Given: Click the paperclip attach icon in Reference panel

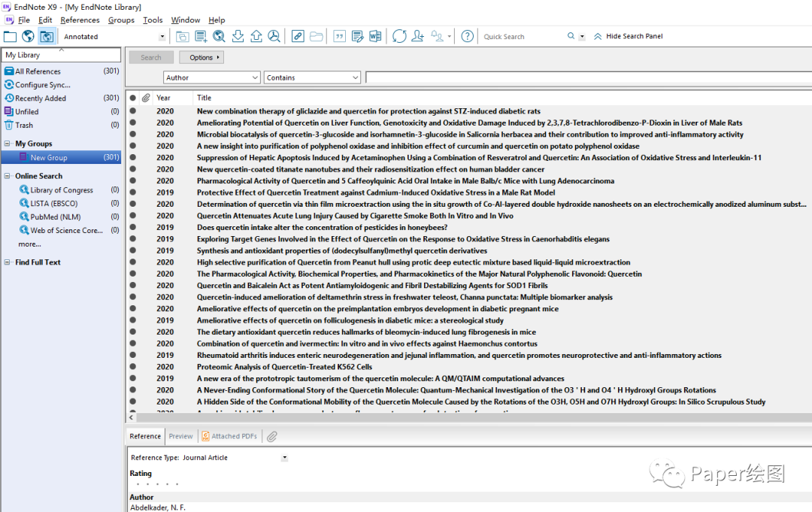Looking at the screenshot, I should coord(272,436).
